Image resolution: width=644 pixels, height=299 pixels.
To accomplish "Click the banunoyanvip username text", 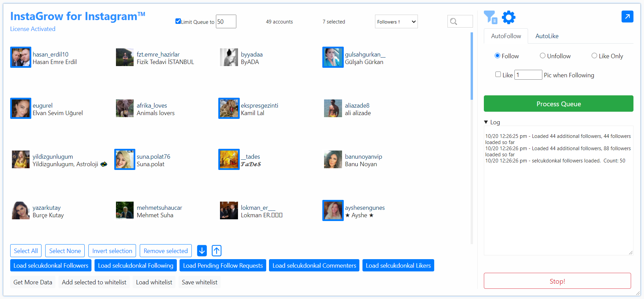I will pyautogui.click(x=363, y=156).
